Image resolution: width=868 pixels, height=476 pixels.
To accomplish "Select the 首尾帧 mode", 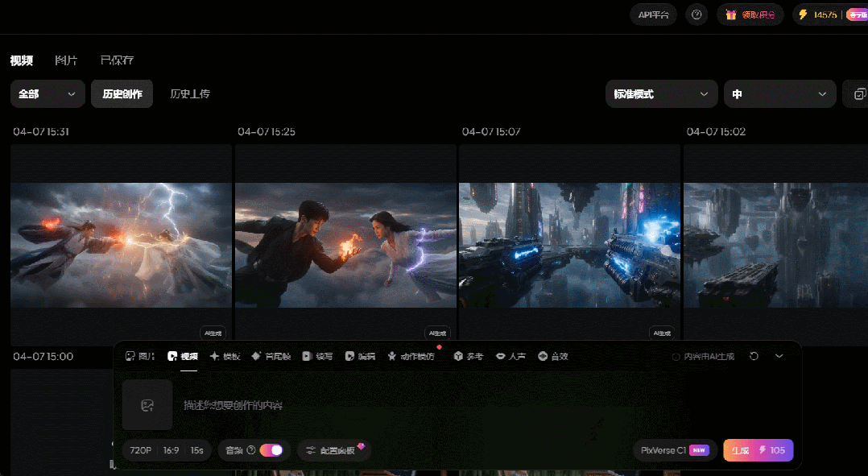I will click(271, 357).
